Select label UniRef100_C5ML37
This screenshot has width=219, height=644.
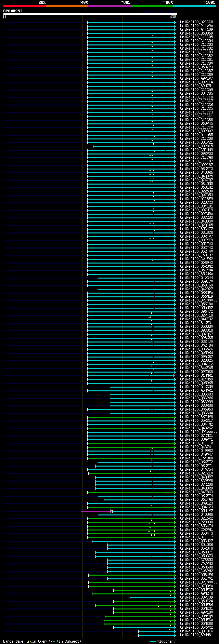click(x=196, y=255)
